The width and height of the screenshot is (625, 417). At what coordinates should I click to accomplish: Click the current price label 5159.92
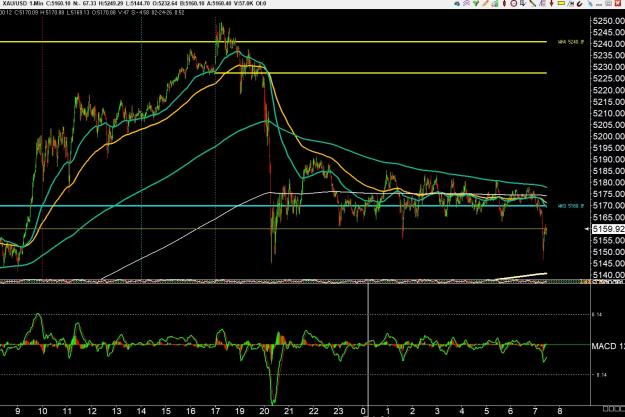click(608, 229)
